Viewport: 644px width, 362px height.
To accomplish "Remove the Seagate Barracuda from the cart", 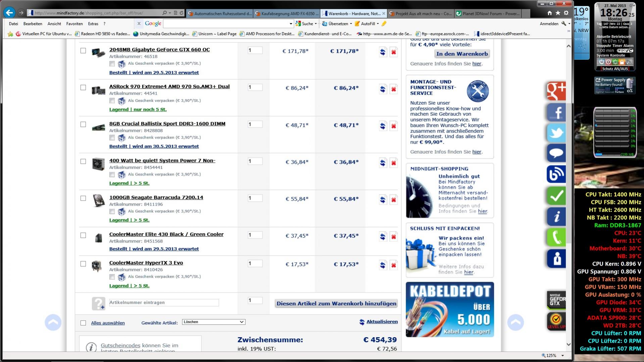I will point(393,200).
